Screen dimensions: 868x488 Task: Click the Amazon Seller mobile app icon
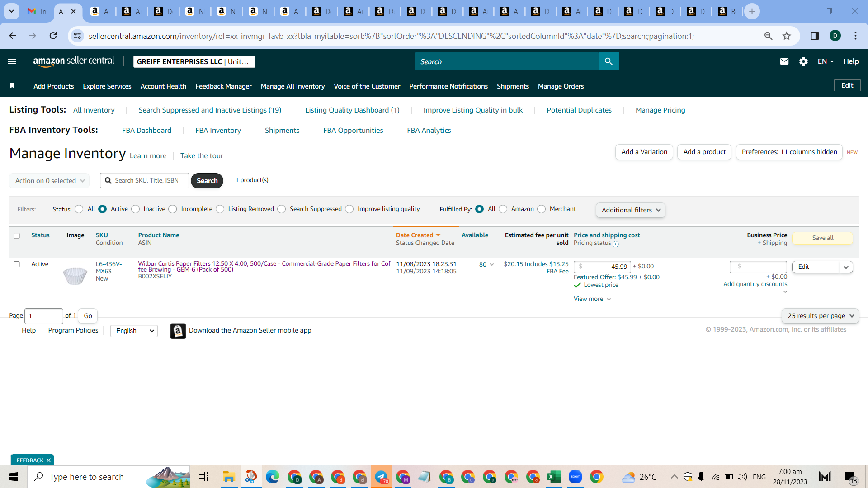(x=178, y=331)
